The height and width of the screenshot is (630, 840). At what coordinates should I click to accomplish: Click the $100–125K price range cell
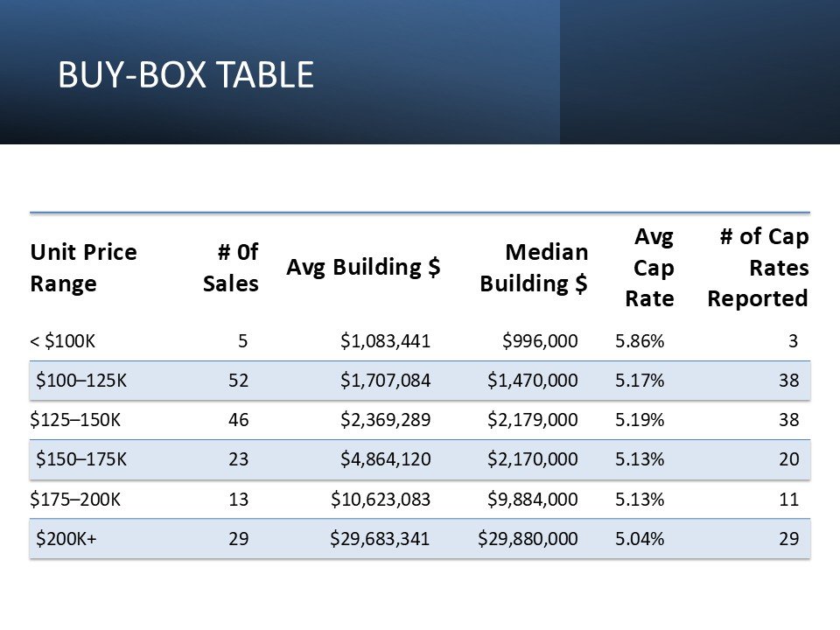click(x=81, y=381)
